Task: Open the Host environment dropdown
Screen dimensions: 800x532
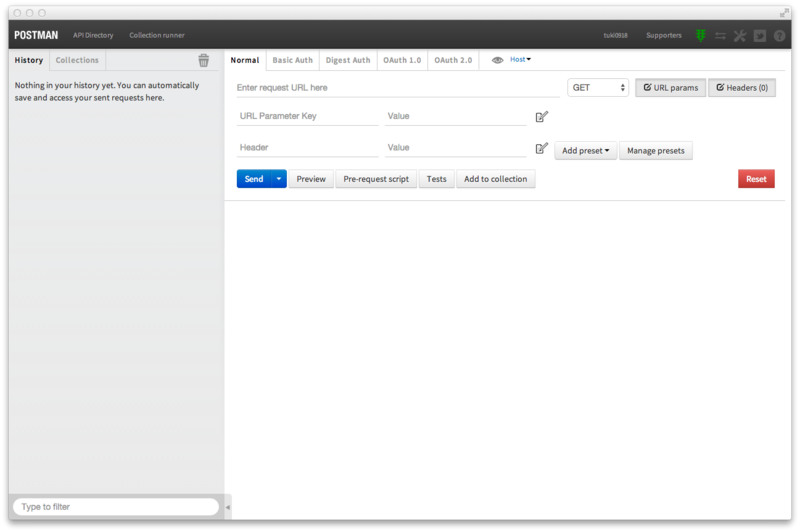Action: point(520,60)
